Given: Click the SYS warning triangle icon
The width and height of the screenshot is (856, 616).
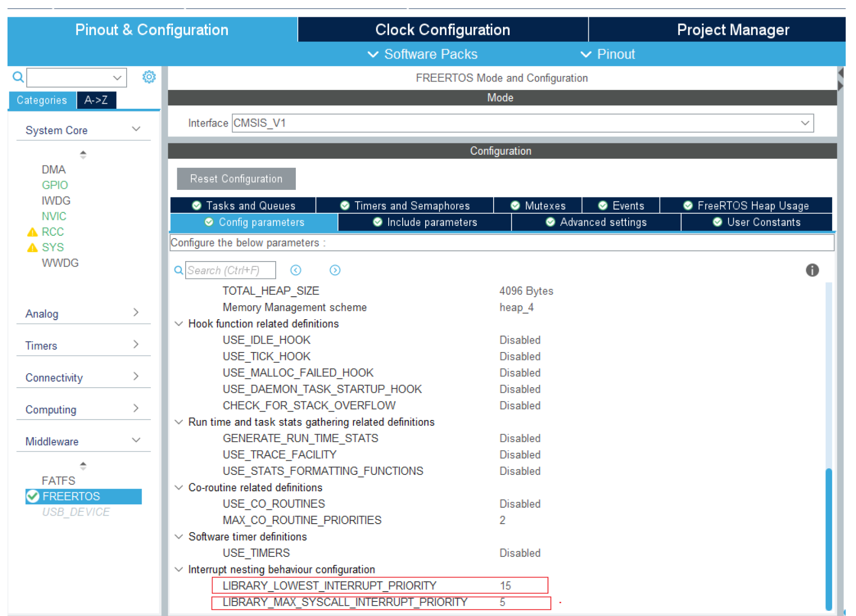Looking at the screenshot, I should [32, 248].
